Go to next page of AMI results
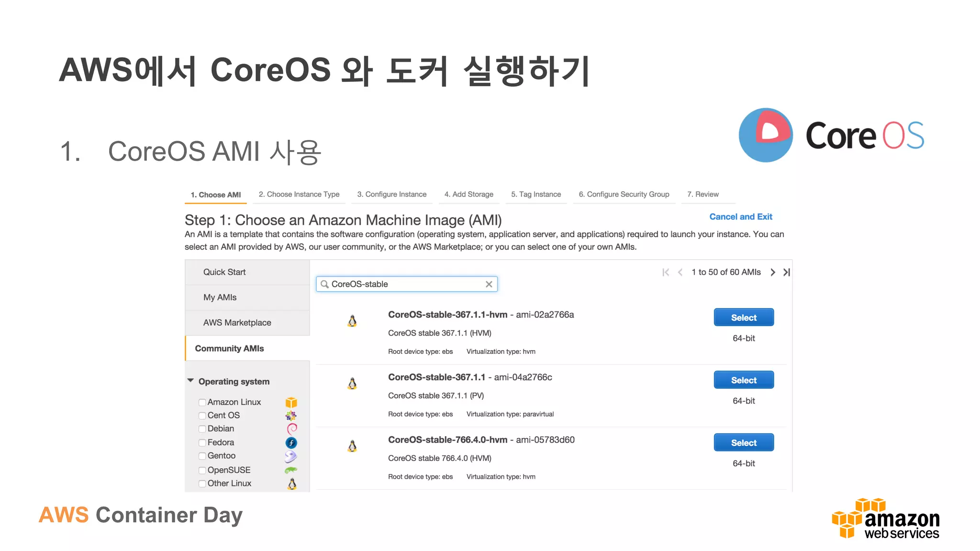The width and height of the screenshot is (980, 551). pyautogui.click(x=772, y=272)
